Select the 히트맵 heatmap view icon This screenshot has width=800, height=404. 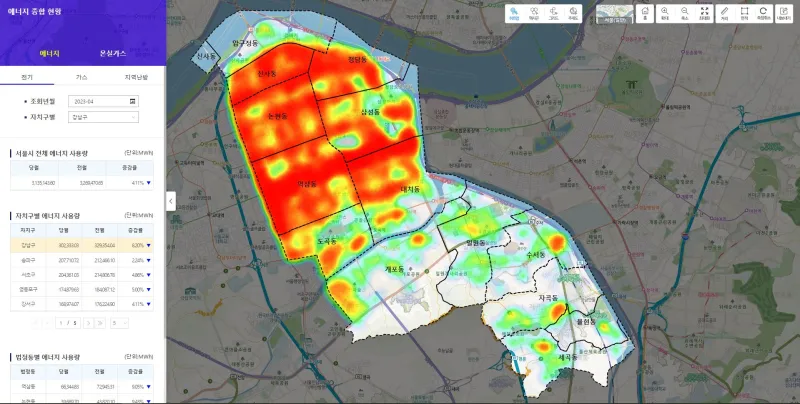(513, 12)
